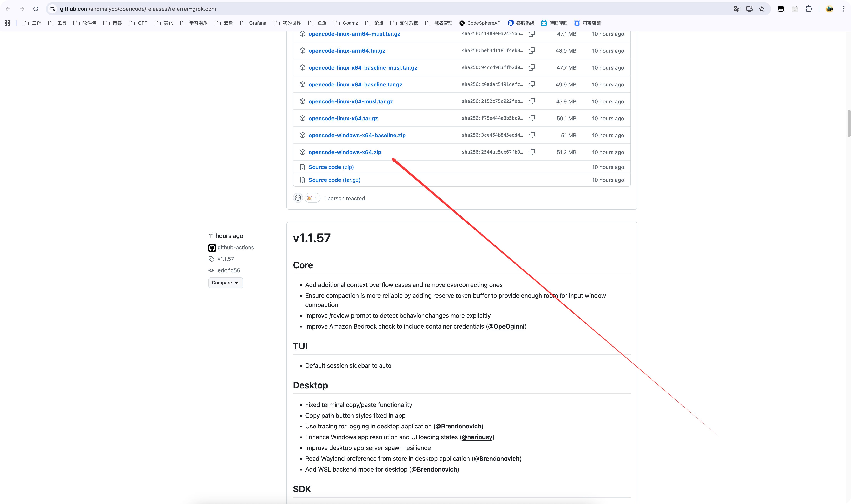Image resolution: width=851 pixels, height=504 pixels.
Task: Open the GPT bookmarks folder
Action: coord(138,23)
